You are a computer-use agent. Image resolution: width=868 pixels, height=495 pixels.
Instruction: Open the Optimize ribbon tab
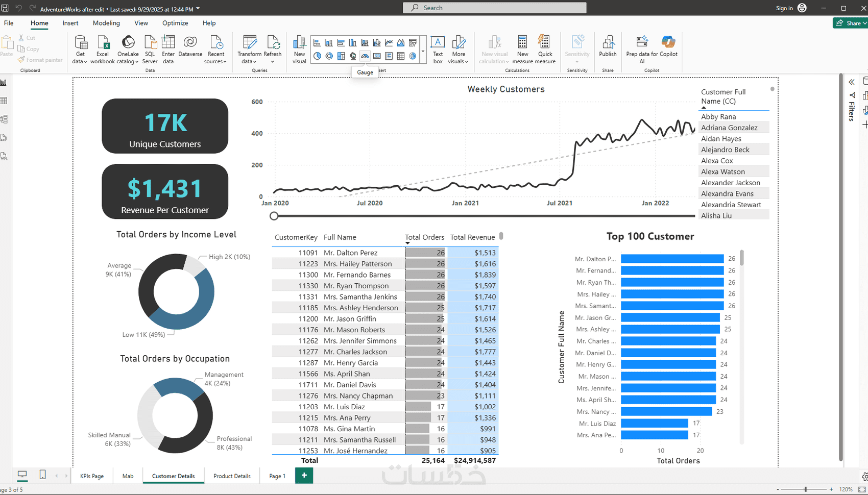(175, 23)
